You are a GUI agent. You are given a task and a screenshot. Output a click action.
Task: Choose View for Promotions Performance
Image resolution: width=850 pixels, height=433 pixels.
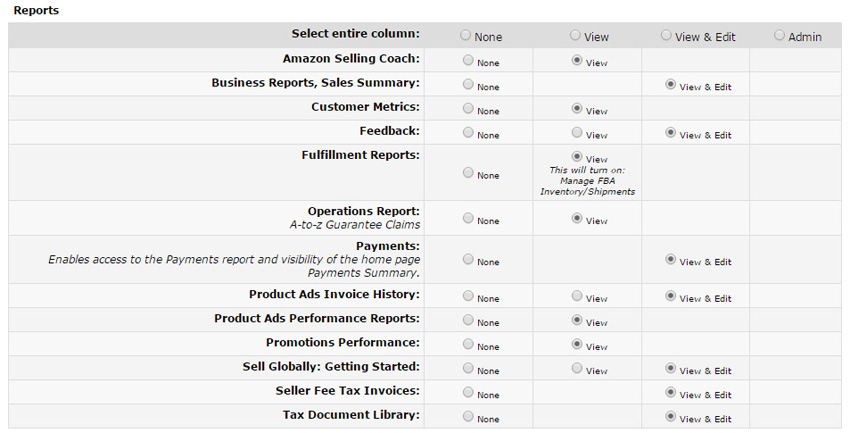pos(577,345)
